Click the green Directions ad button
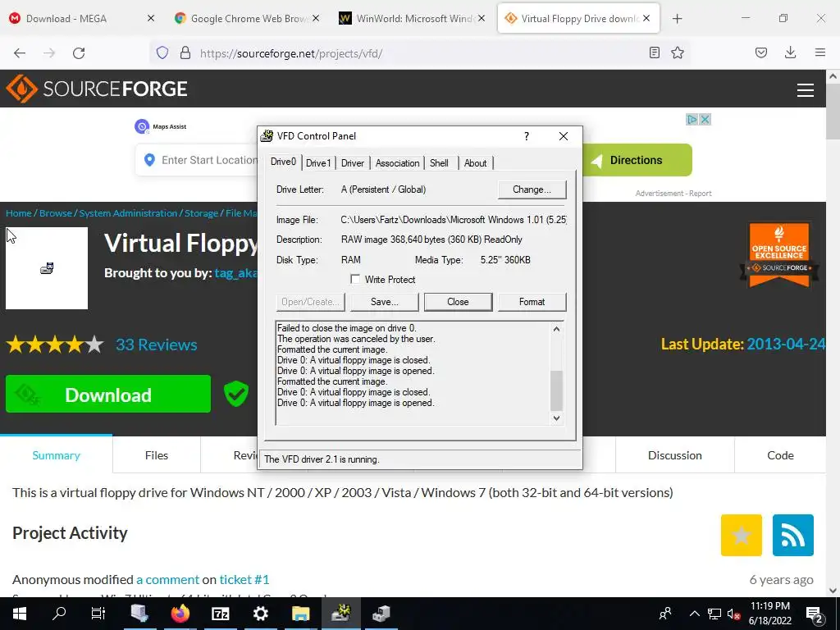Image resolution: width=840 pixels, height=630 pixels. pos(637,160)
